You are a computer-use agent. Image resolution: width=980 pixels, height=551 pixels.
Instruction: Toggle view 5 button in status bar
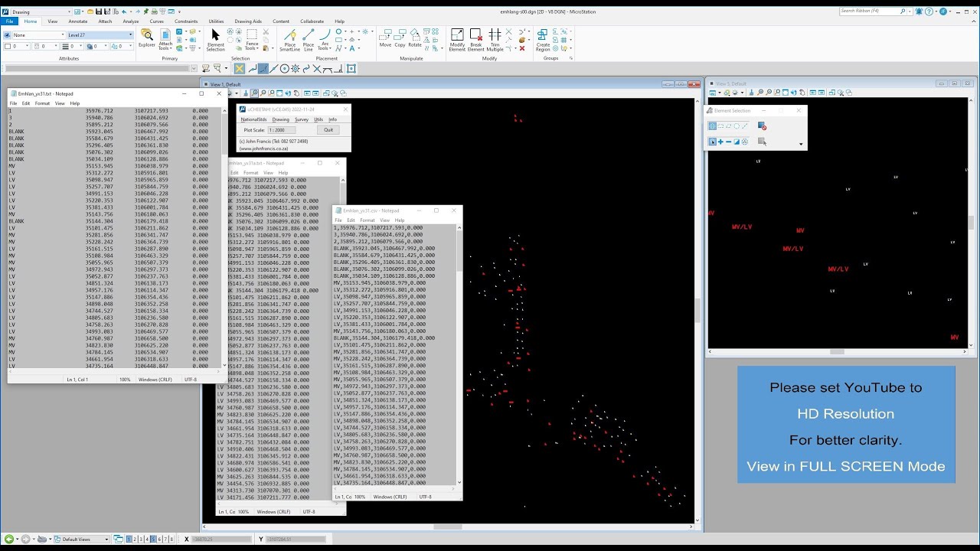[x=153, y=540]
